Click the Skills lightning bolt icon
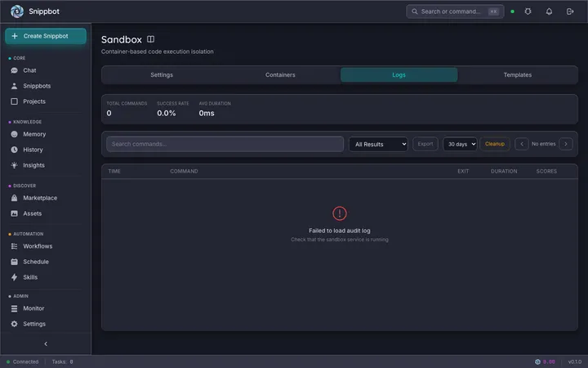The width and height of the screenshot is (588, 368). tap(14, 277)
